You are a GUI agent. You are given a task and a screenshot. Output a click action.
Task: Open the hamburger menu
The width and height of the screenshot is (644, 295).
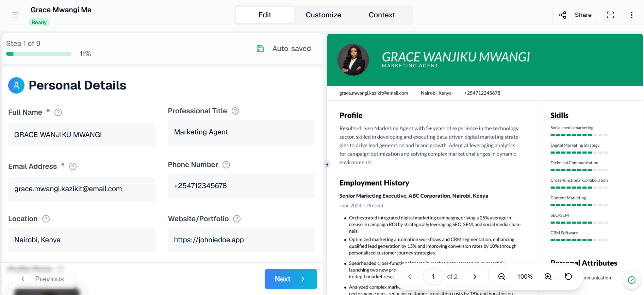[x=15, y=15]
